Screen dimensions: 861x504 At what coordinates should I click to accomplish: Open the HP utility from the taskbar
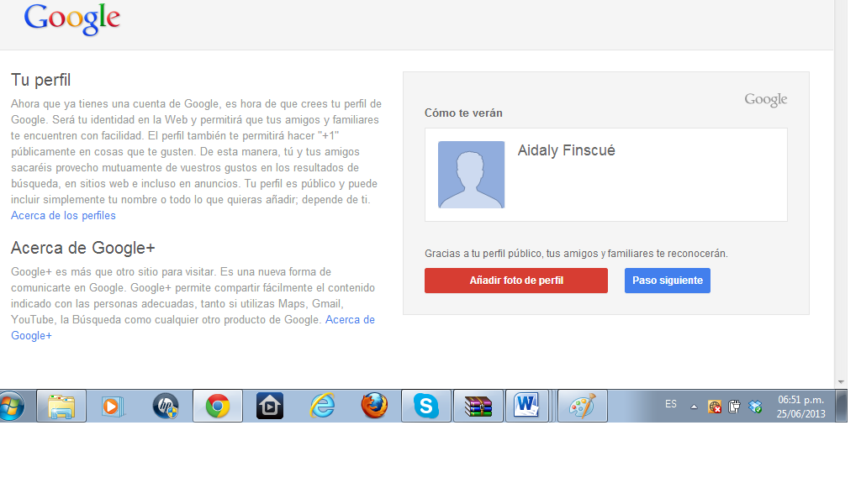[x=165, y=404]
